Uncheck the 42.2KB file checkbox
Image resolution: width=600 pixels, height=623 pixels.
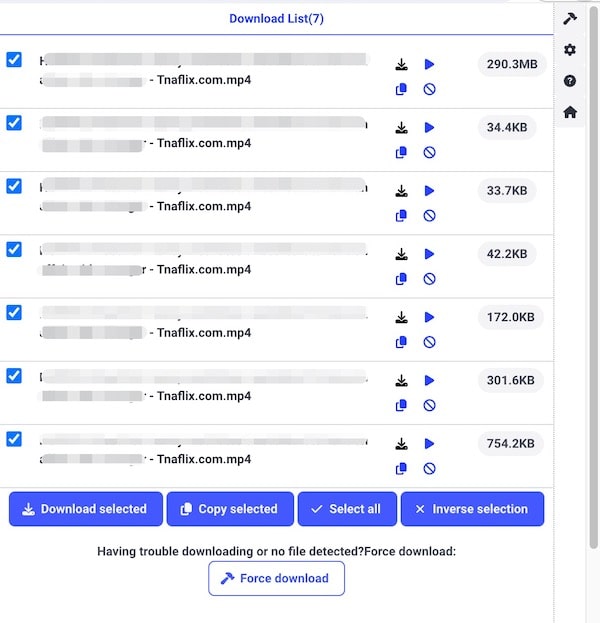[x=14, y=249]
